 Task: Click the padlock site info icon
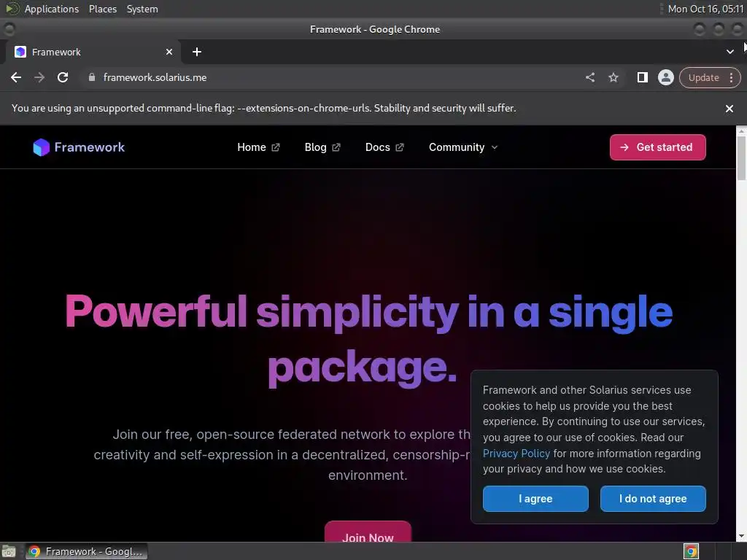coord(92,77)
